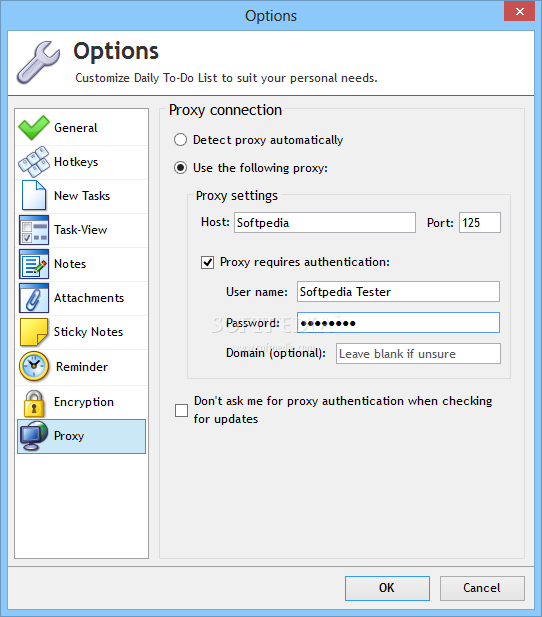The width and height of the screenshot is (542, 617).
Task: Click the green checkmark General icon
Action: coord(34,128)
